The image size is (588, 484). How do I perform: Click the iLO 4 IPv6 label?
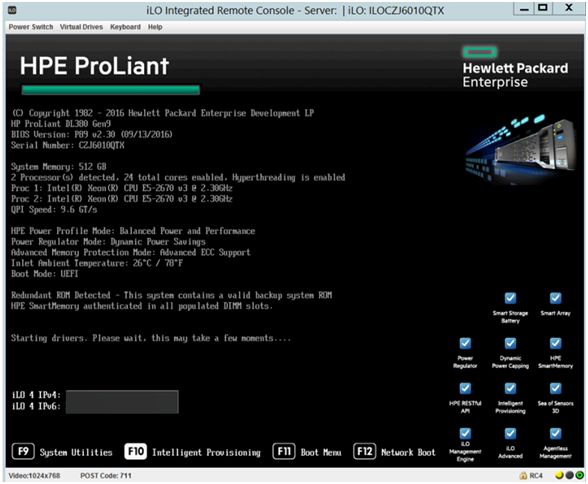(36, 406)
